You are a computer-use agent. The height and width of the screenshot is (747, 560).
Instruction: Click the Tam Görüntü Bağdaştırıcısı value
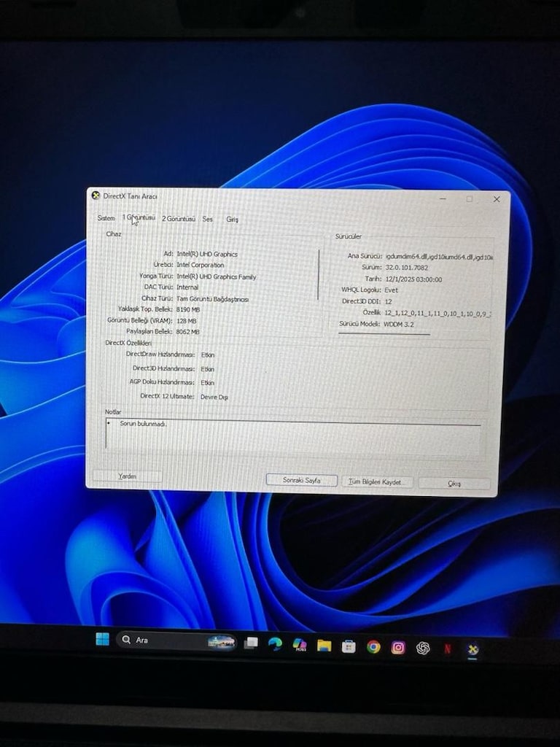[213, 298]
